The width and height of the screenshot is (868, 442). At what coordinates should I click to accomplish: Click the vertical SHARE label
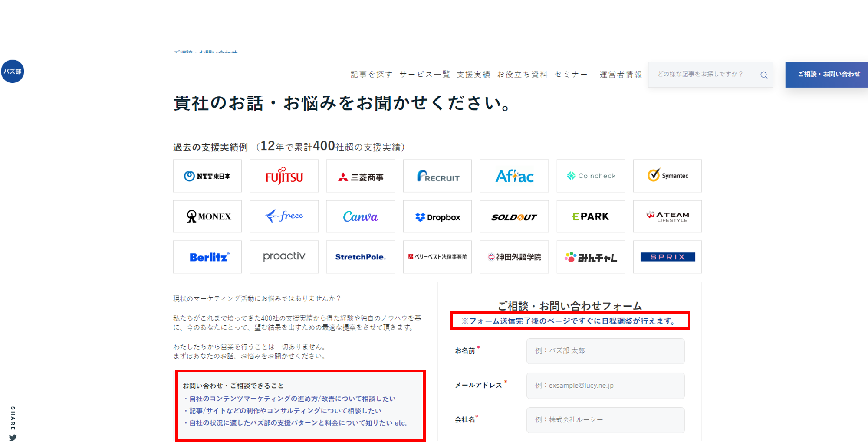point(13,418)
